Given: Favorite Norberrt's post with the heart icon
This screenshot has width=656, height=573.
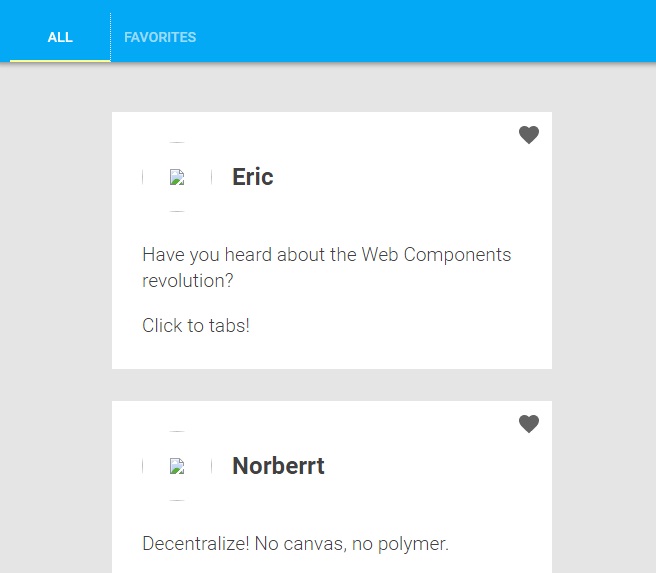Looking at the screenshot, I should pos(529,424).
